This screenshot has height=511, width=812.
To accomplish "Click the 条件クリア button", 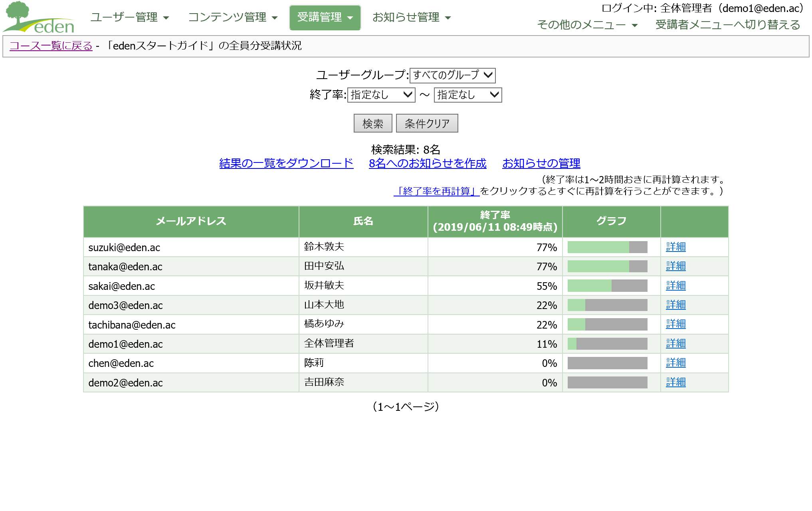I will tap(427, 123).
